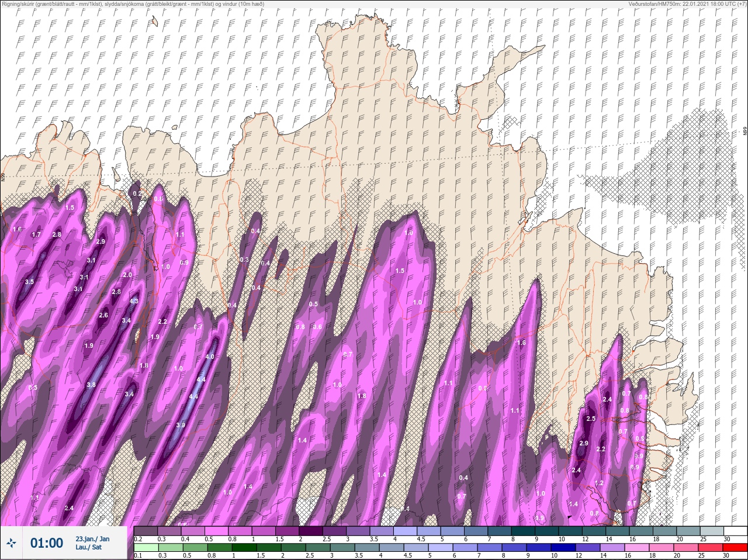Viewport: 748px width, 560px height.
Task: Click the 3.8 precipitation value on the map
Action: 91,385
